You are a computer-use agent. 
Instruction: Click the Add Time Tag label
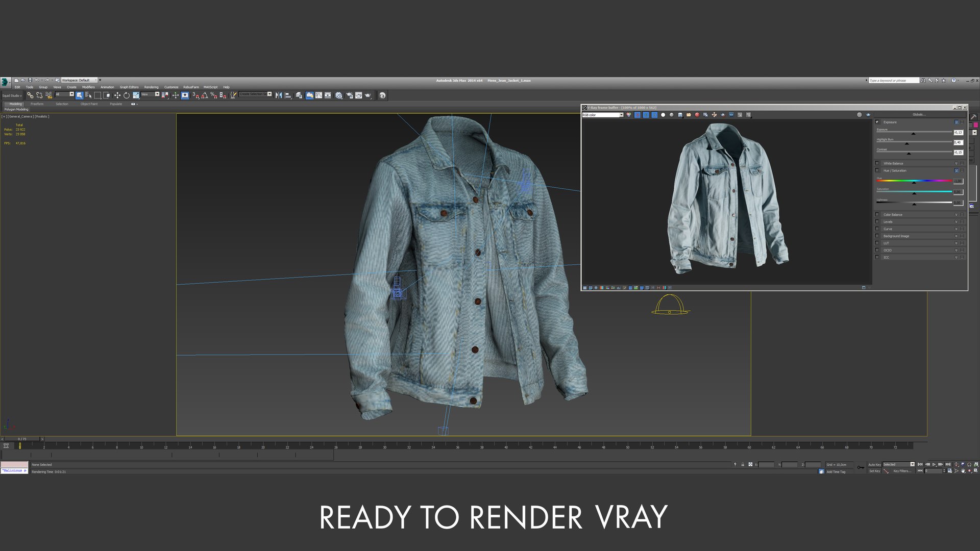pyautogui.click(x=836, y=472)
